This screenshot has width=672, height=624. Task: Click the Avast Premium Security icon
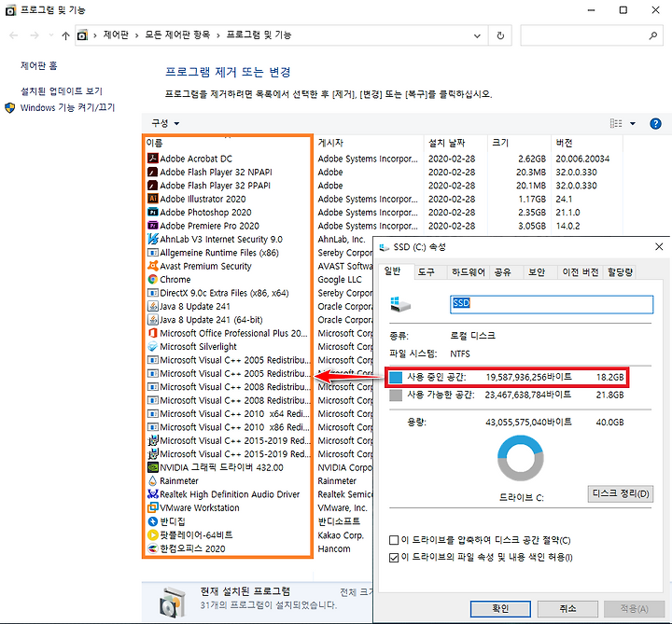tap(152, 266)
